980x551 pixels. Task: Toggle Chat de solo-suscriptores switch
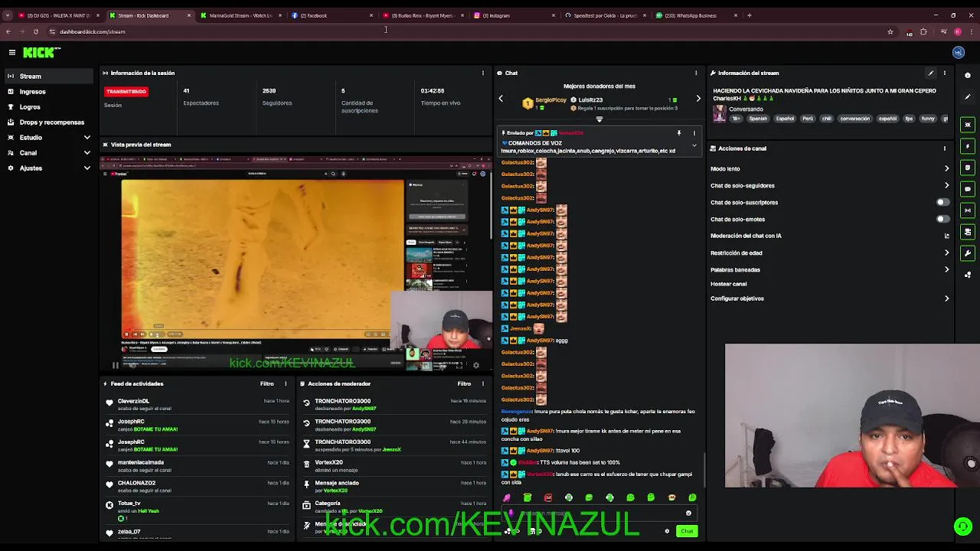pyautogui.click(x=942, y=202)
